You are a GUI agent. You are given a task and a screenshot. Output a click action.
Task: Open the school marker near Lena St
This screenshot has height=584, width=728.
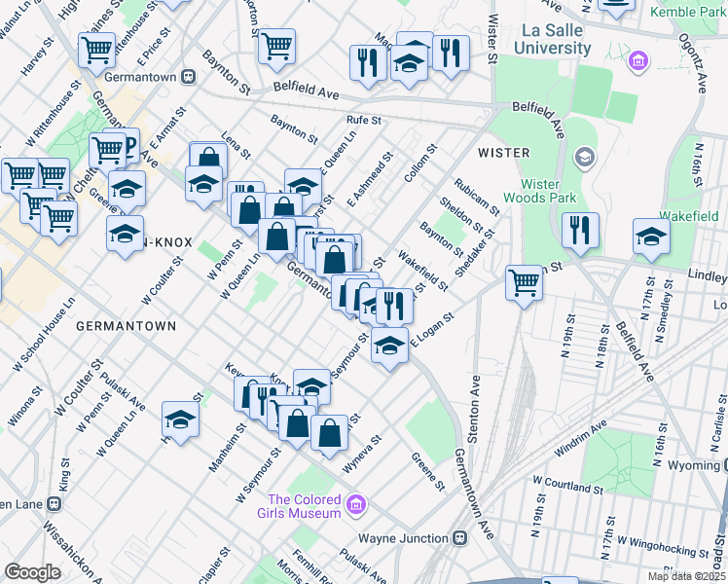(x=203, y=185)
